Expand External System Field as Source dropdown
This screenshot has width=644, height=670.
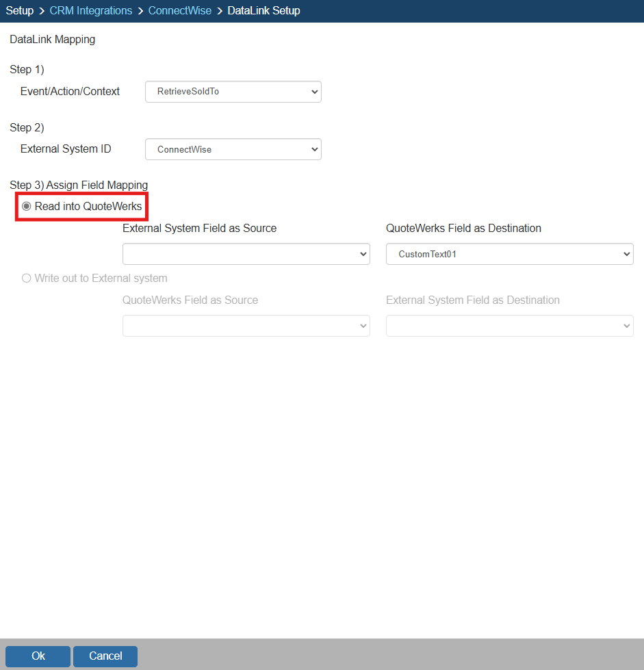click(246, 254)
